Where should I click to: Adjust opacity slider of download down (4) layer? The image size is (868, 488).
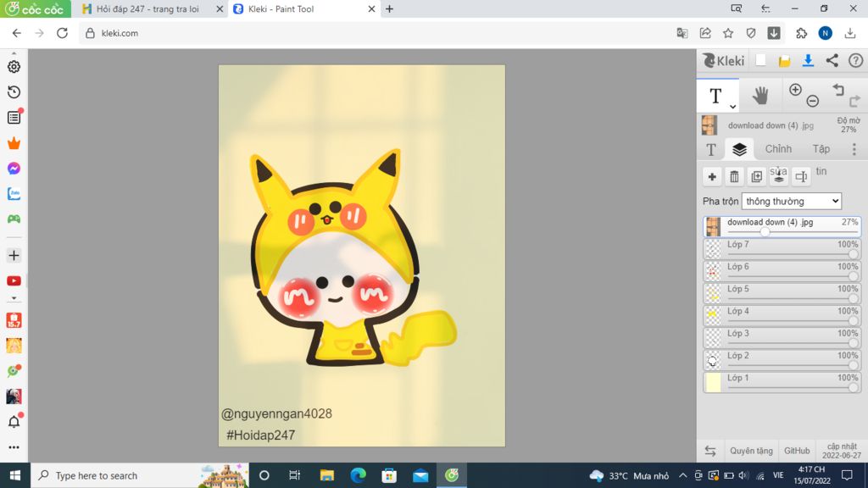click(x=765, y=232)
